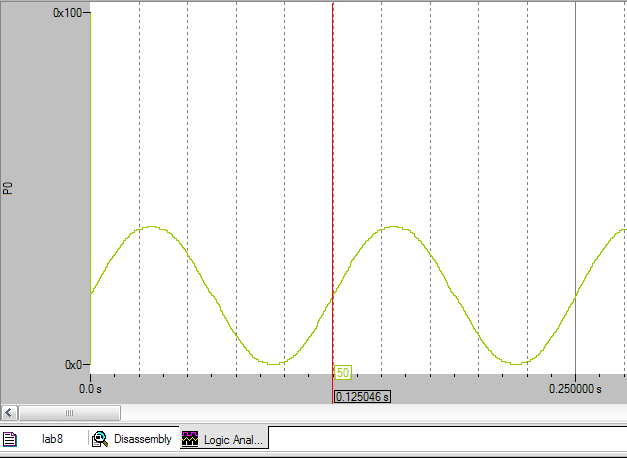Click the 0x100 axis label
Image resolution: width=627 pixels, height=458 pixels.
(67, 13)
